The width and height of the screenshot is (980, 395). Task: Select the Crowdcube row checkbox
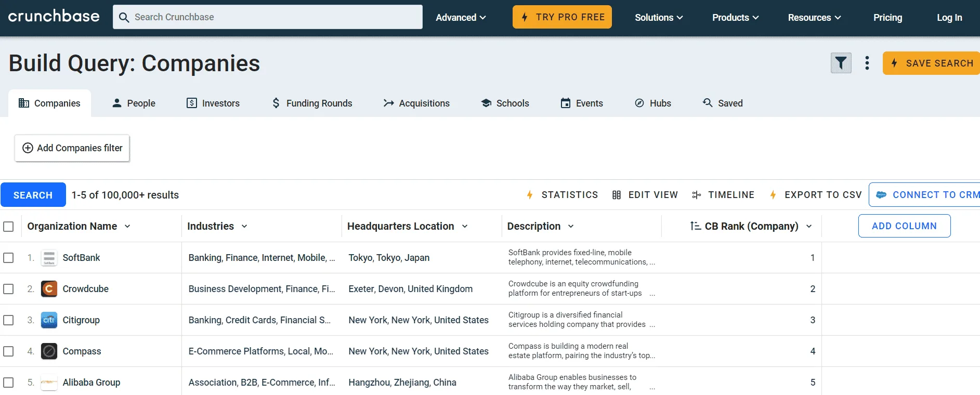pyautogui.click(x=8, y=289)
